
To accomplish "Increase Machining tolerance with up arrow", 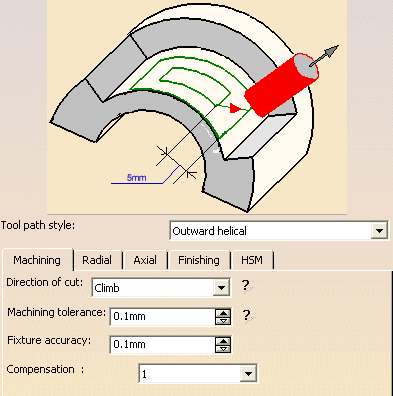I will 223,313.
